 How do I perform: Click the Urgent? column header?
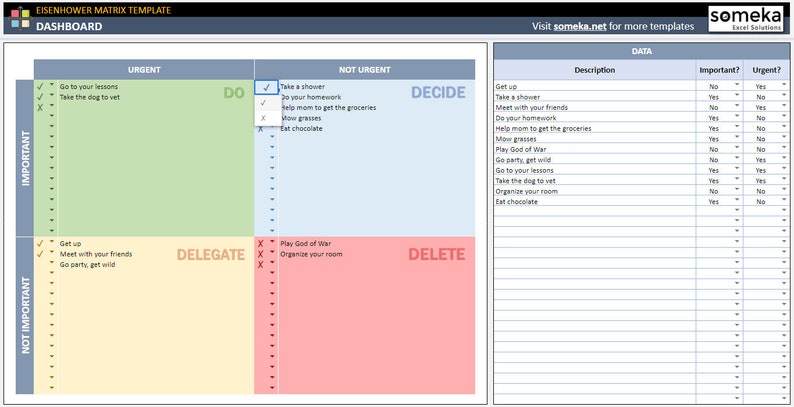point(766,70)
